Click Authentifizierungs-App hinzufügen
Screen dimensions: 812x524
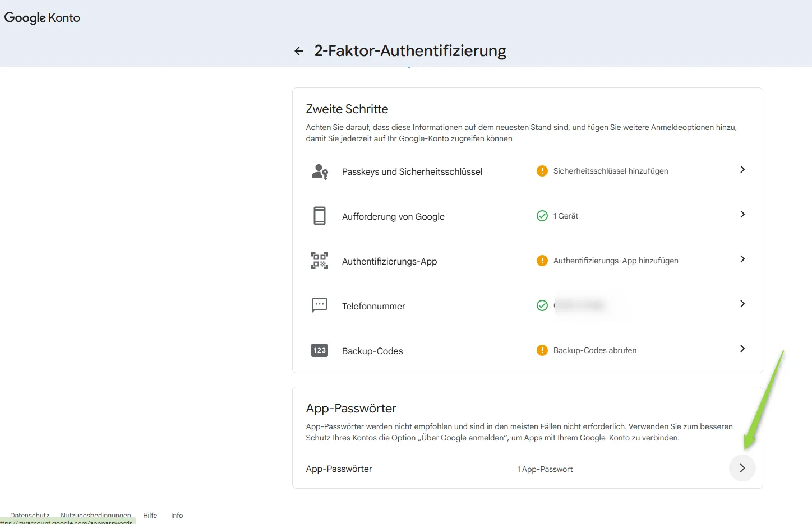point(616,261)
